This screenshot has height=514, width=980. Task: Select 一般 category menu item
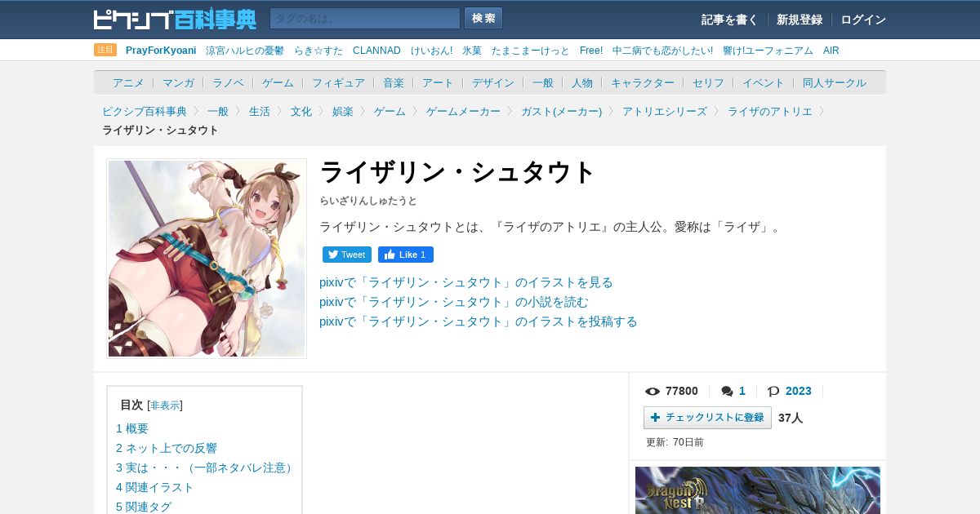click(x=543, y=82)
